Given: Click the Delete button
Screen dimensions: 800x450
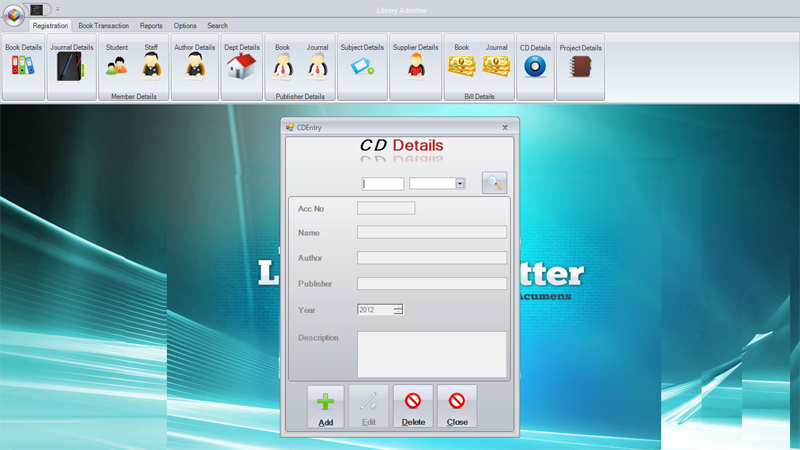Looking at the screenshot, I should click(x=413, y=407).
